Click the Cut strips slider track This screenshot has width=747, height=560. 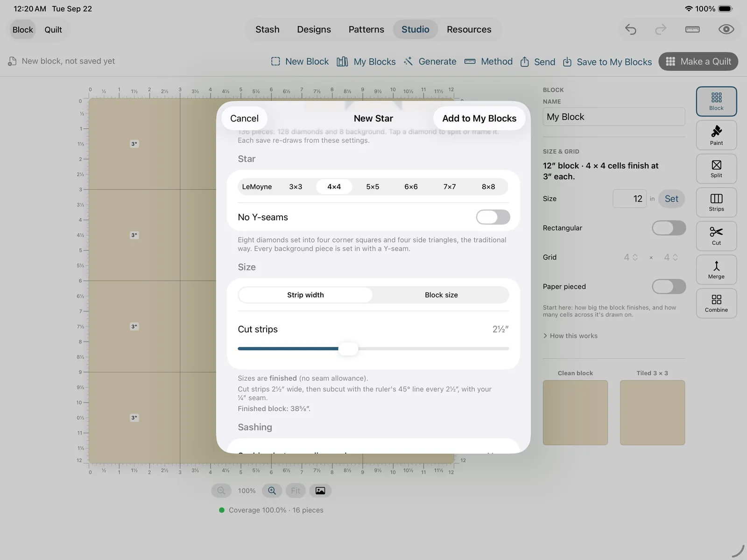(x=373, y=349)
